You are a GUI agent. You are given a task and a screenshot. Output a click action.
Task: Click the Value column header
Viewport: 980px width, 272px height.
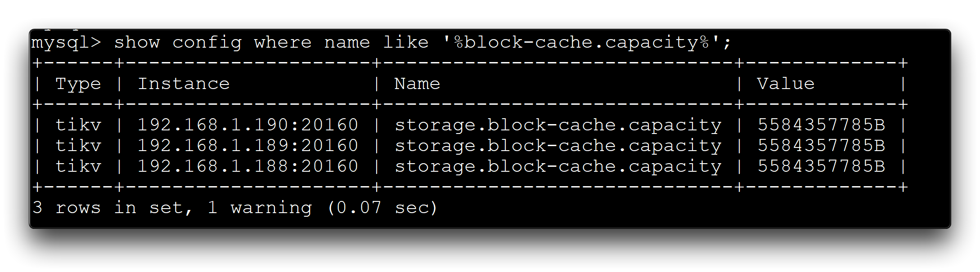tap(786, 84)
